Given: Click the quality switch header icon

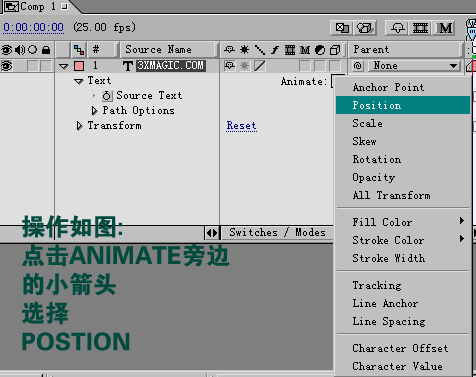Looking at the screenshot, I should (x=260, y=50).
